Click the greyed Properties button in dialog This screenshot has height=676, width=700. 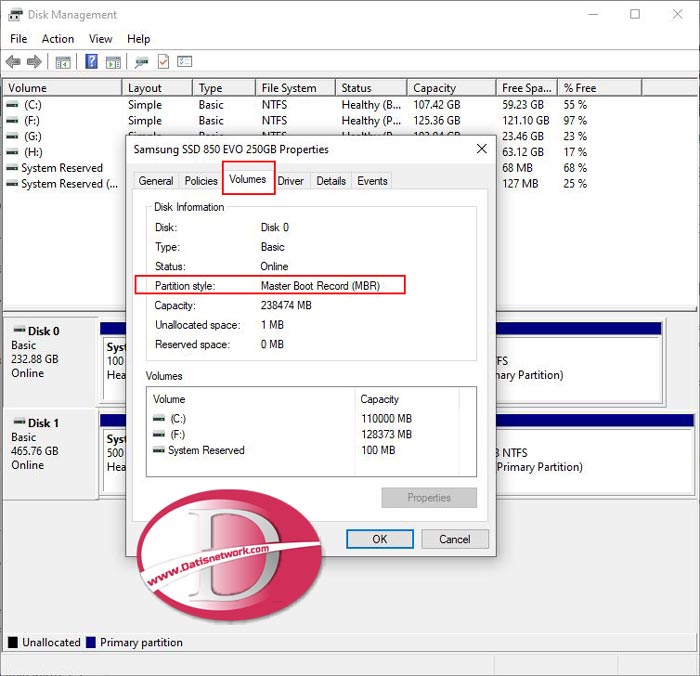coord(429,497)
